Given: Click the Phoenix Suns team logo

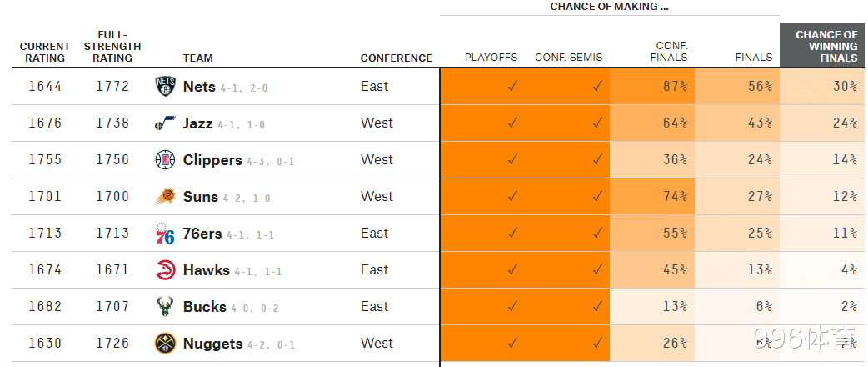Looking at the screenshot, I should (166, 196).
